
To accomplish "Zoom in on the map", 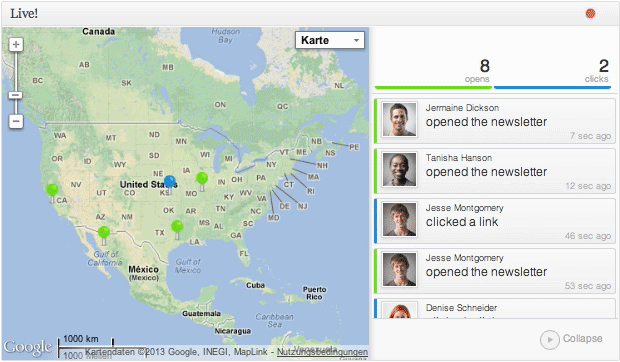I will tap(16, 44).
